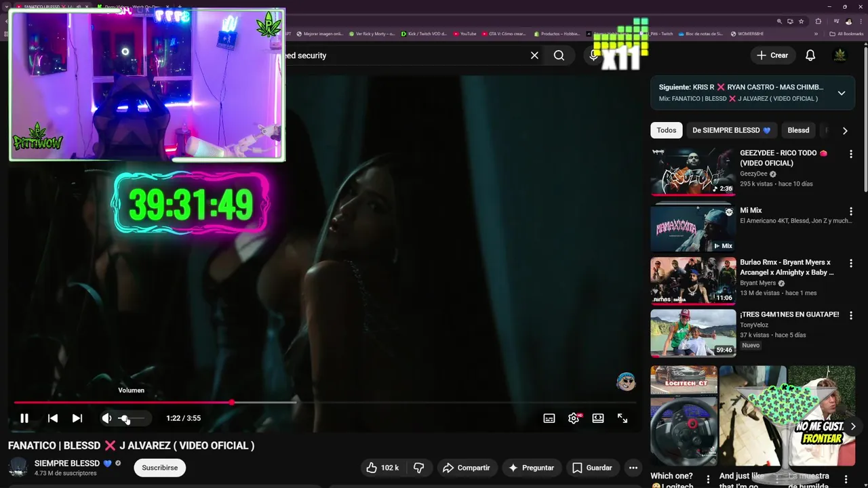Open the Mi Mix thumbnail
Viewport: 868px width, 488px height.
click(693, 229)
